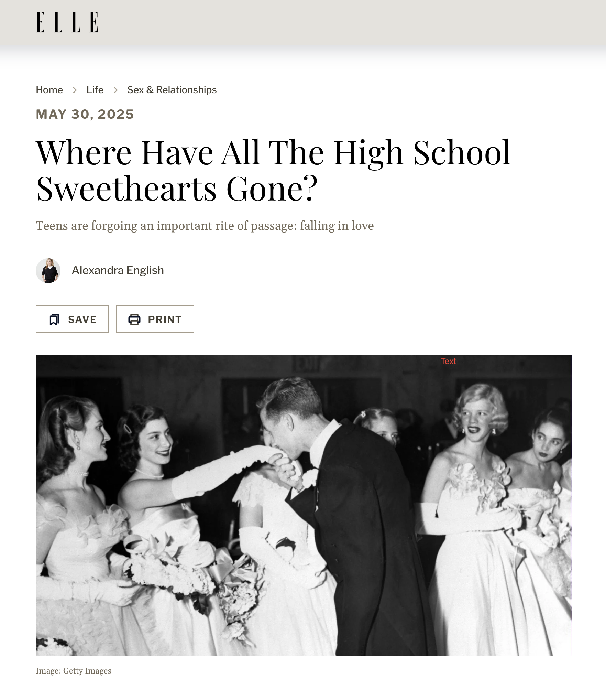The width and height of the screenshot is (606, 700).
Task: Open the Life breadcrumb section
Action: click(x=95, y=90)
